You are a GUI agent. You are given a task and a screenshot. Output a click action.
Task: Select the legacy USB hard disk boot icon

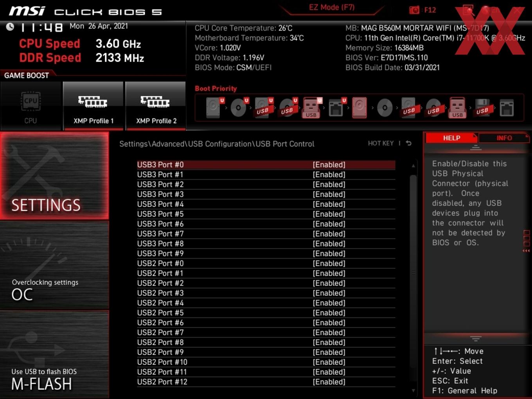point(409,108)
